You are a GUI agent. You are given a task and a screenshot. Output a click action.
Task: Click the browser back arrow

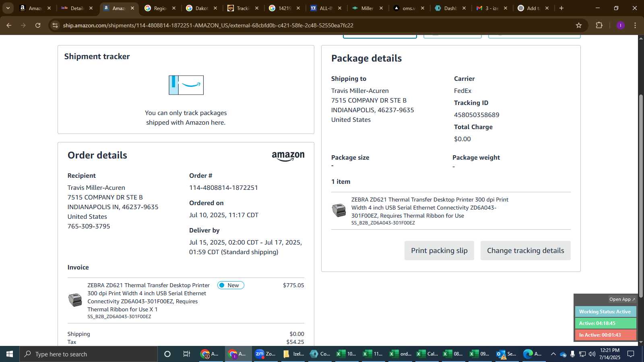9,25
